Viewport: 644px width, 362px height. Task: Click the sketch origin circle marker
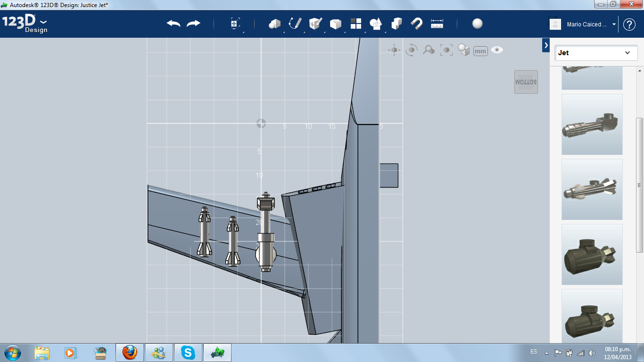tap(261, 123)
